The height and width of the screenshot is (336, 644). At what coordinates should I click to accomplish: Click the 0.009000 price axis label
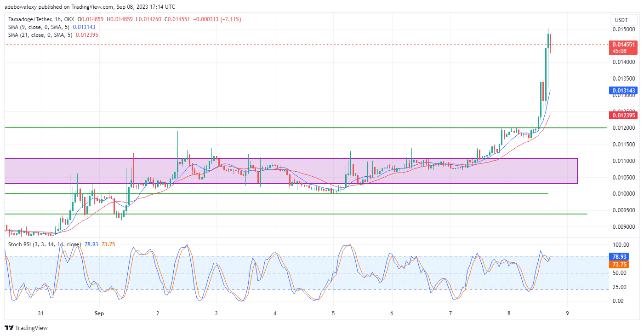pyautogui.click(x=623, y=226)
